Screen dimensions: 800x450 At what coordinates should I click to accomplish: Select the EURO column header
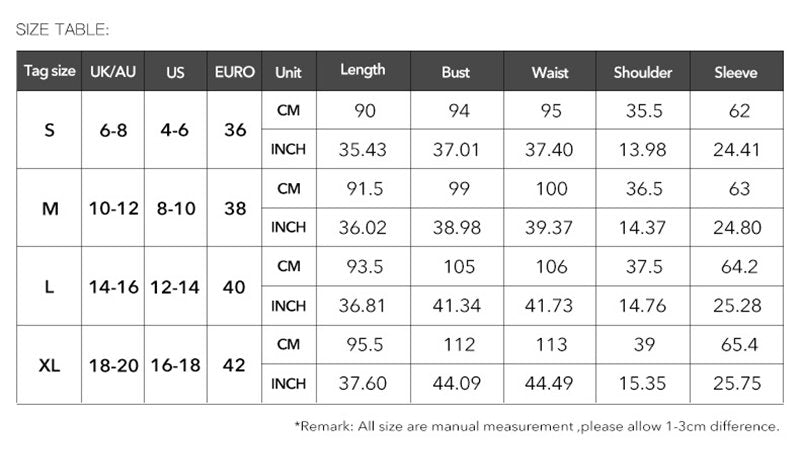(235, 72)
